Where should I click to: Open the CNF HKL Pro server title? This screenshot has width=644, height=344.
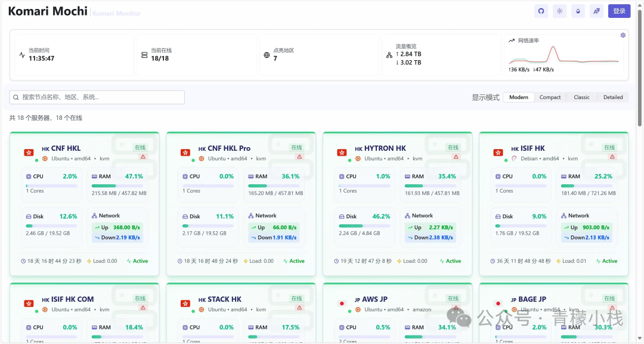229,148
